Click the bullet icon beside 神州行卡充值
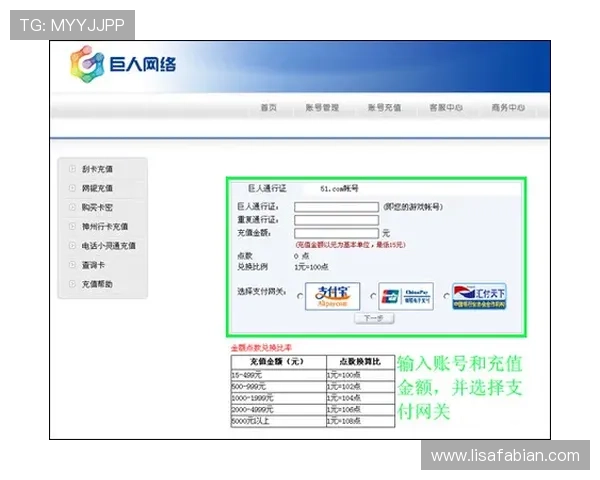This screenshot has height=480, width=600. (x=72, y=226)
